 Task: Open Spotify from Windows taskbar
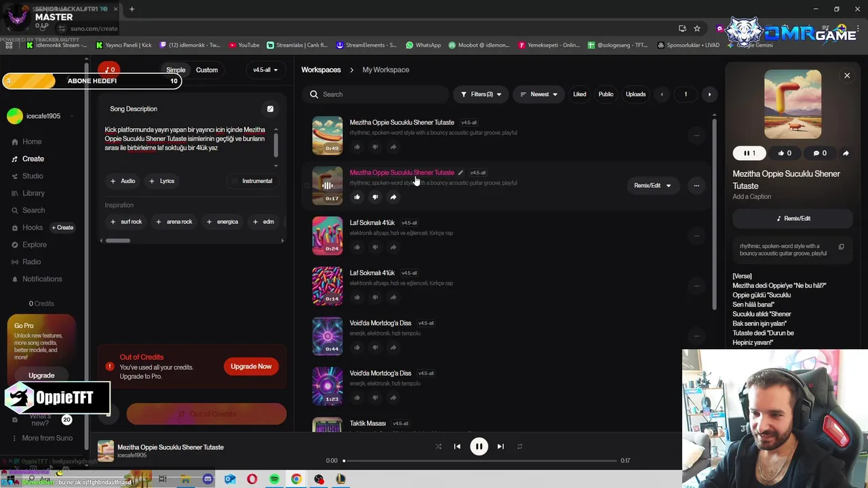[274, 479]
